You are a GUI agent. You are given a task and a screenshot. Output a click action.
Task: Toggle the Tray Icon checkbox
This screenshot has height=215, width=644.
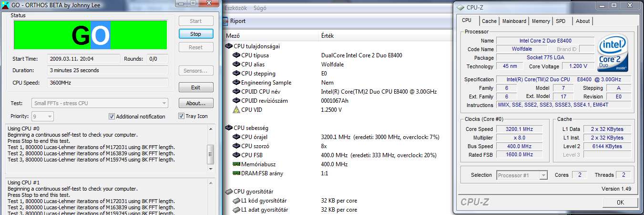182,116
